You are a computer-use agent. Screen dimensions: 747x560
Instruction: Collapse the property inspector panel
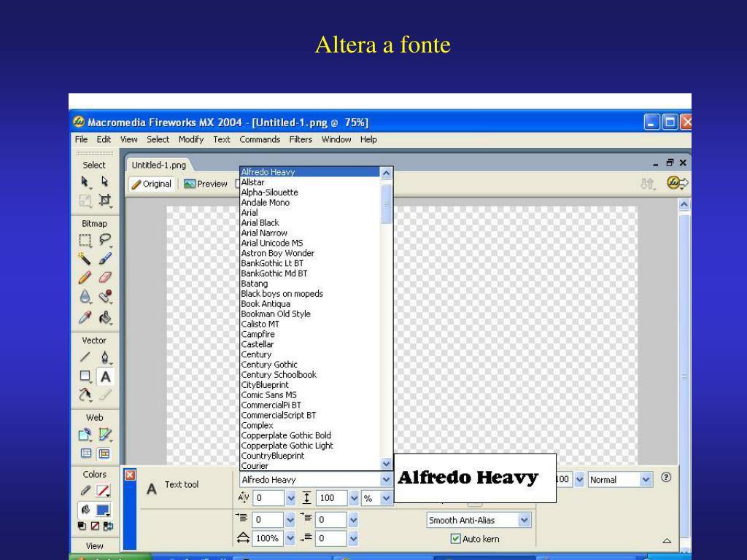pos(667,540)
